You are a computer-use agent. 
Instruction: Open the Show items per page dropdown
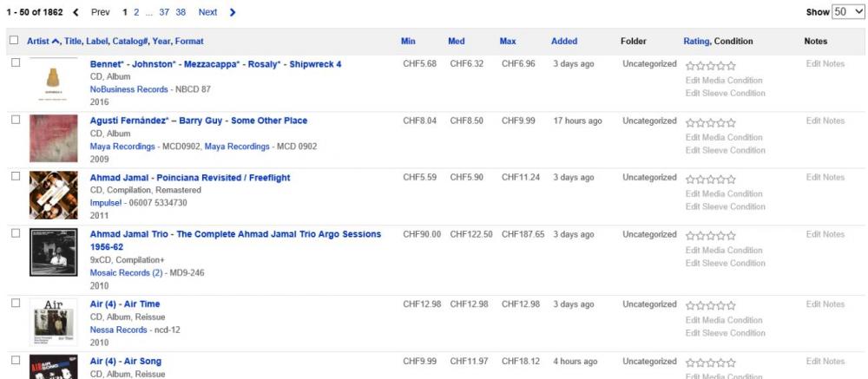[x=842, y=12]
